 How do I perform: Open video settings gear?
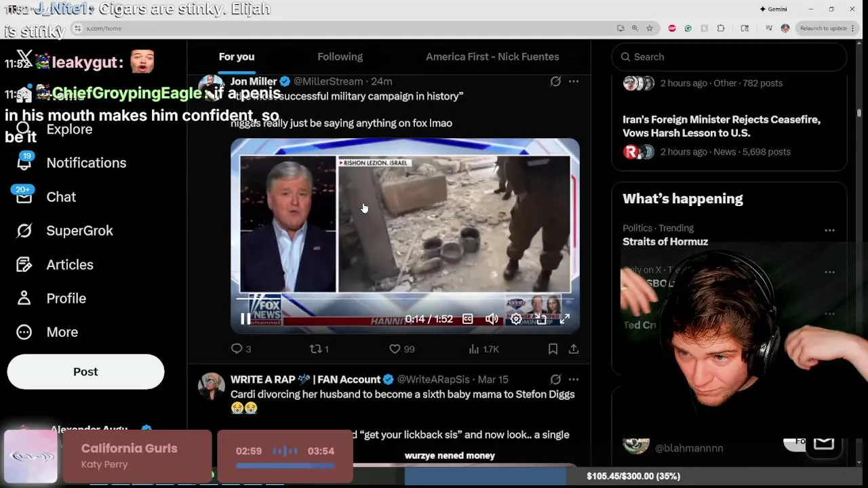516,319
